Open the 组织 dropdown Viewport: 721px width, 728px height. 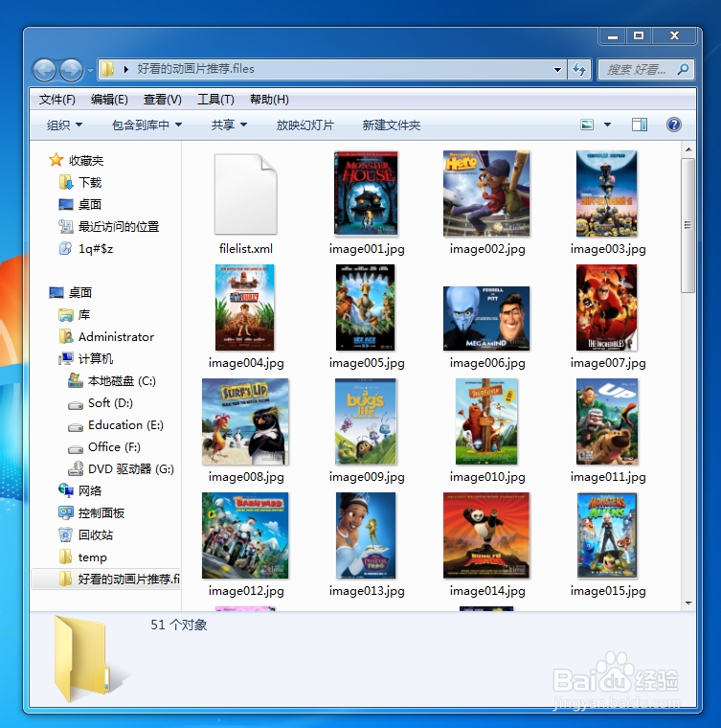(64, 125)
